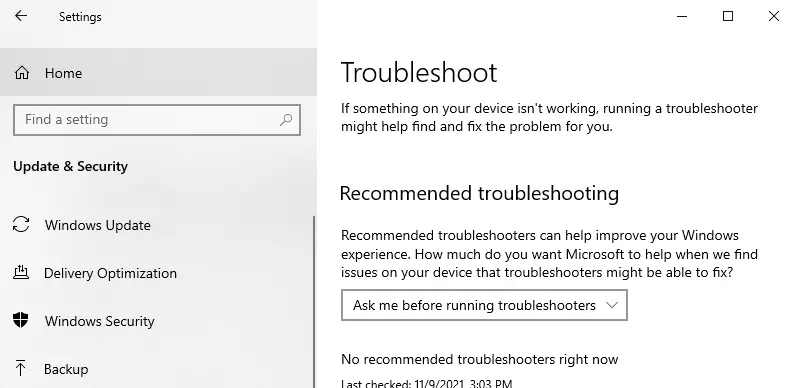
Task: Click the Home house icon
Action: tap(22, 73)
